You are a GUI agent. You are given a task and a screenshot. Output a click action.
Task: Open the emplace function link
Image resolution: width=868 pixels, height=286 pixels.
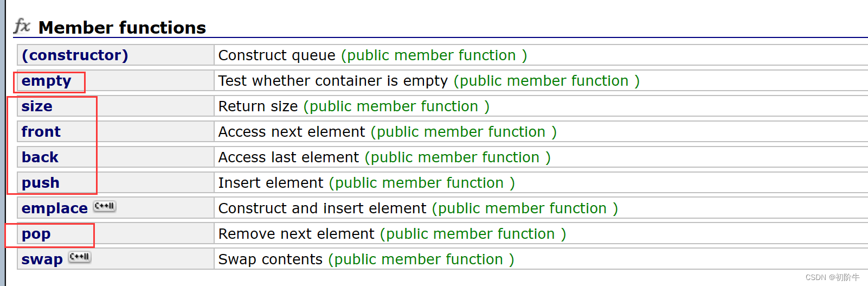pyautogui.click(x=54, y=208)
